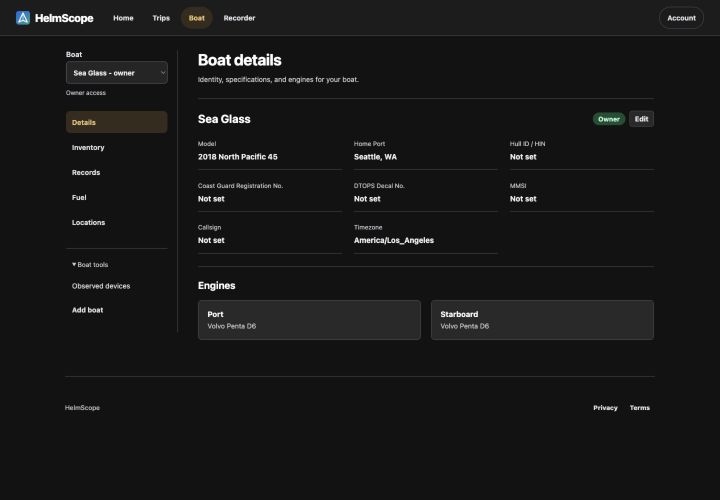720x500 pixels.
Task: Open the Sea Glass - owner boat dropdown
Action: (x=117, y=73)
